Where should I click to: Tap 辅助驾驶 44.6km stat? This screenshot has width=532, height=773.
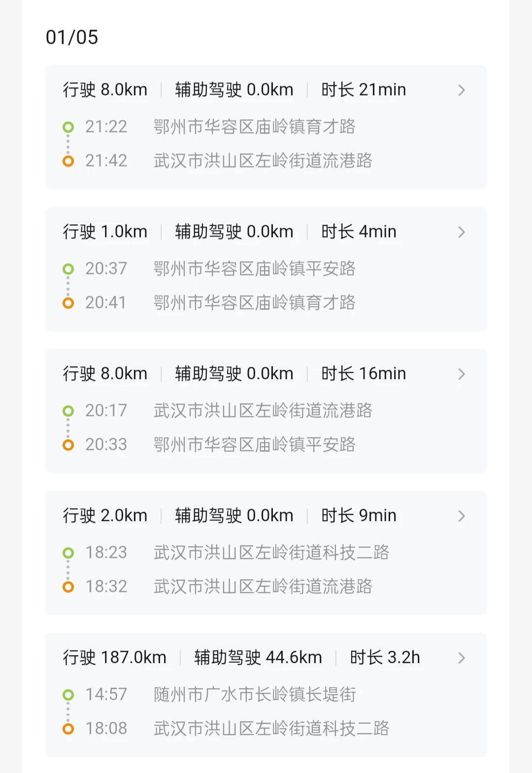click(258, 658)
